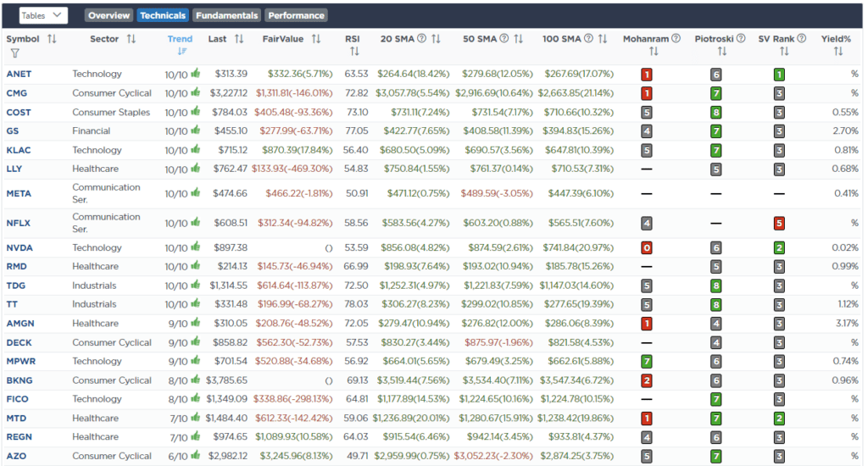
Task: Click the thumbs-up icon in AZO row
Action: 196,455
